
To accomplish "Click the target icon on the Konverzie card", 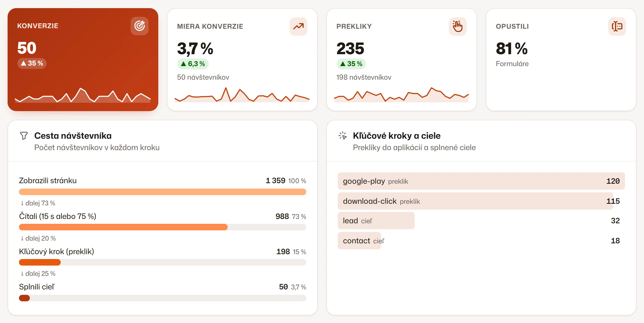I will [140, 26].
